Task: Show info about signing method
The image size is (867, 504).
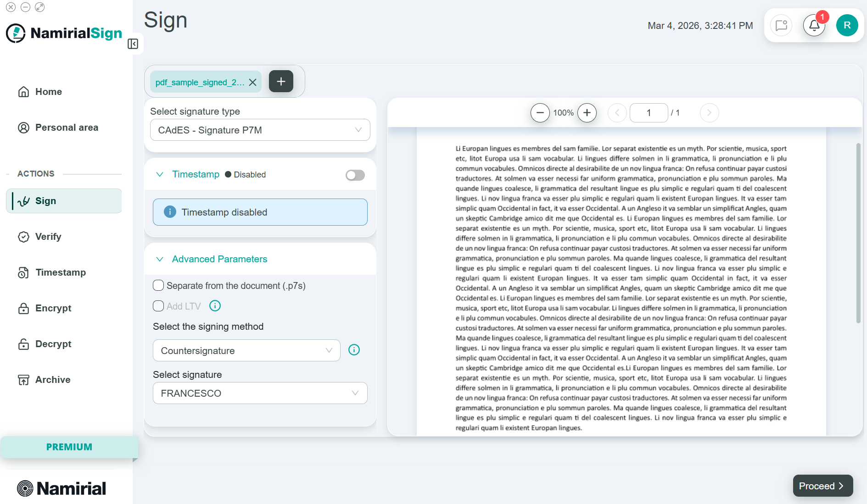Action: pos(354,350)
